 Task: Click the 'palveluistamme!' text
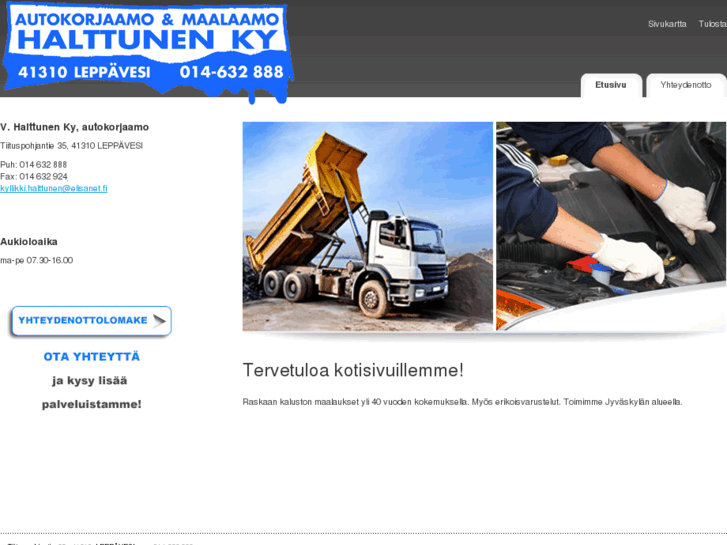(x=92, y=404)
